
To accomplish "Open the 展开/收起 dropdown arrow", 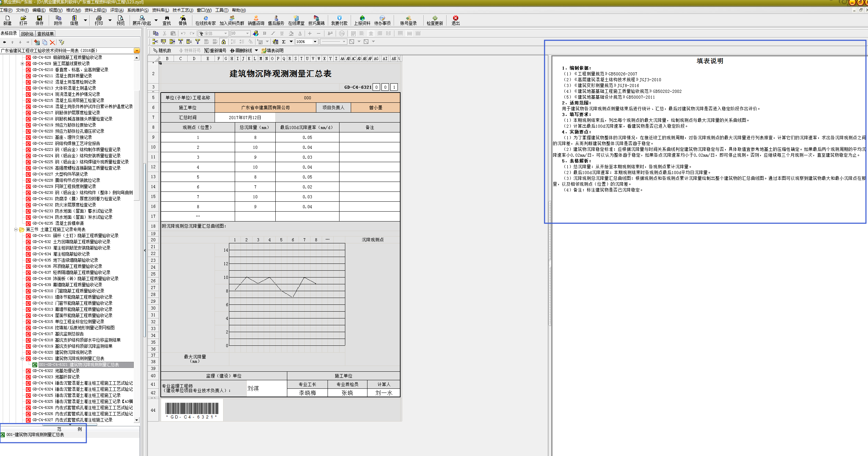I will pos(156,20).
